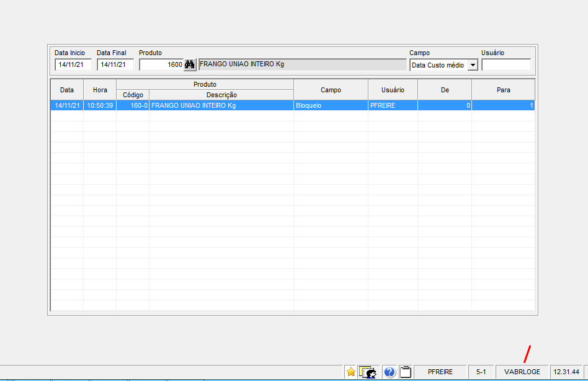Click the Data Inicio date field
Image resolution: width=588 pixels, height=381 pixels.
73,64
